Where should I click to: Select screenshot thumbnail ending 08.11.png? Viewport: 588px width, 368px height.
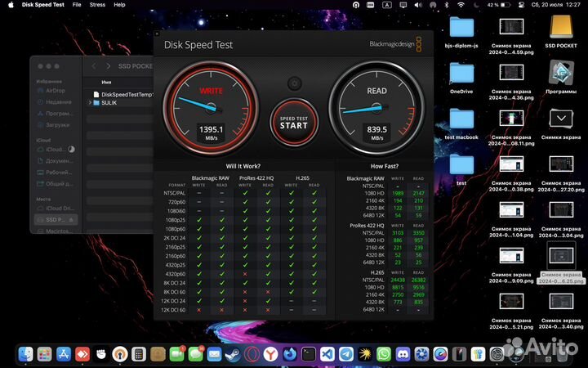tap(511, 119)
